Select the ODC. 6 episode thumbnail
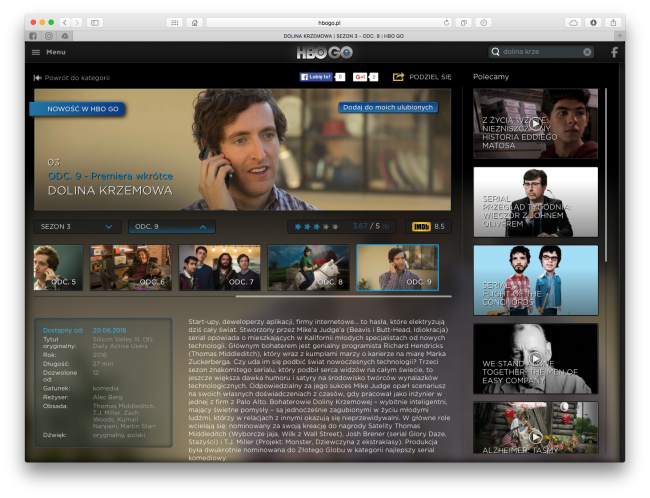The width and height of the screenshot is (650, 498). click(x=131, y=267)
